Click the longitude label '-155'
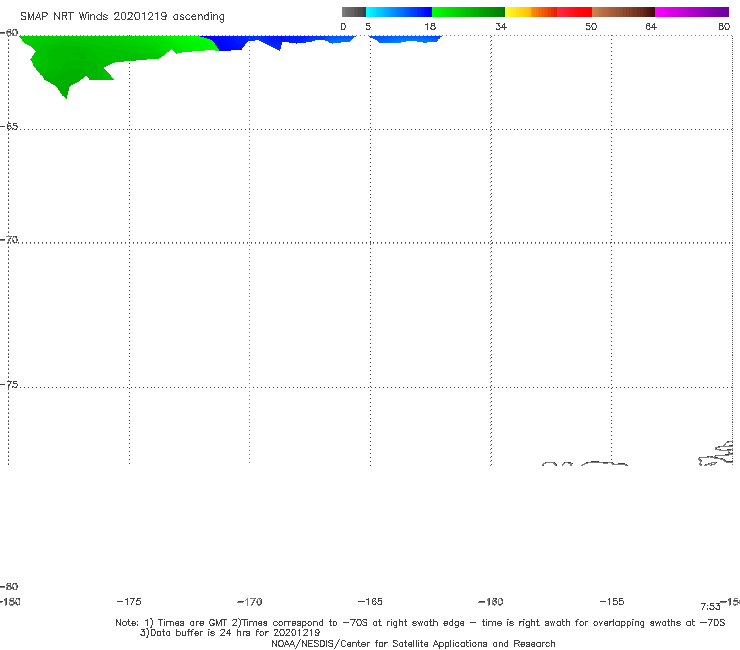The height and width of the screenshot is (650, 740). click(612, 601)
